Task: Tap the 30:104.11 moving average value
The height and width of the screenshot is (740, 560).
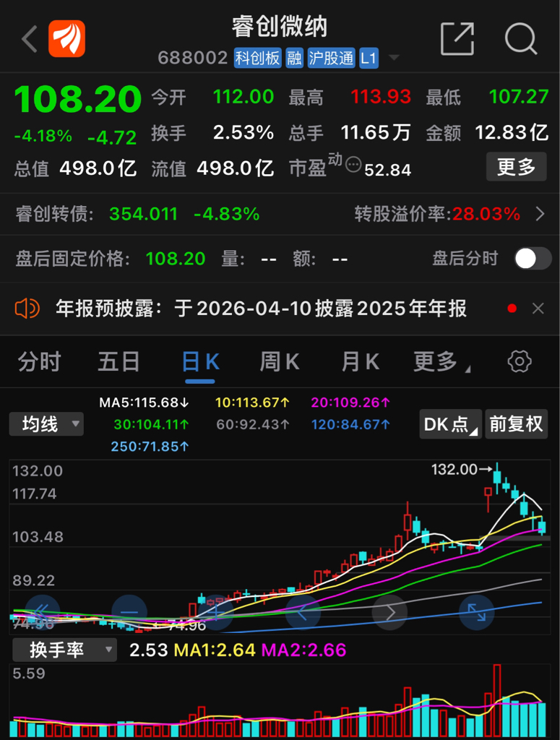Action: click(152, 425)
